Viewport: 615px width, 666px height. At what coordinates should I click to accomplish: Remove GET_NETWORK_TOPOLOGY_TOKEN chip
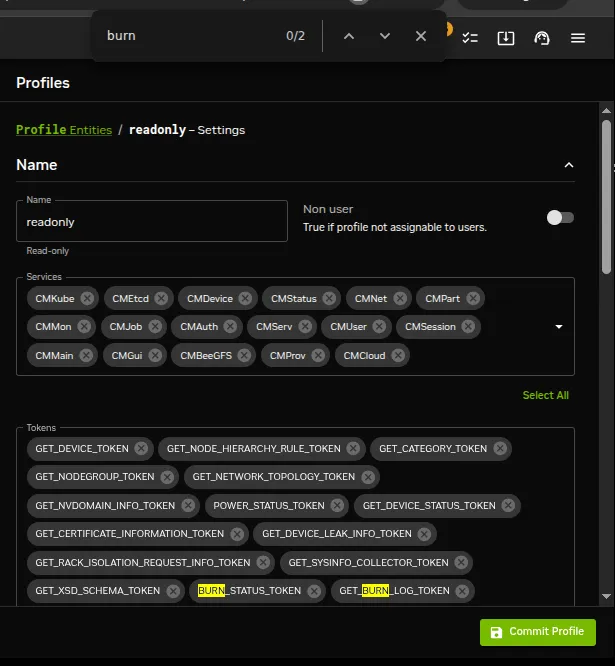368,477
